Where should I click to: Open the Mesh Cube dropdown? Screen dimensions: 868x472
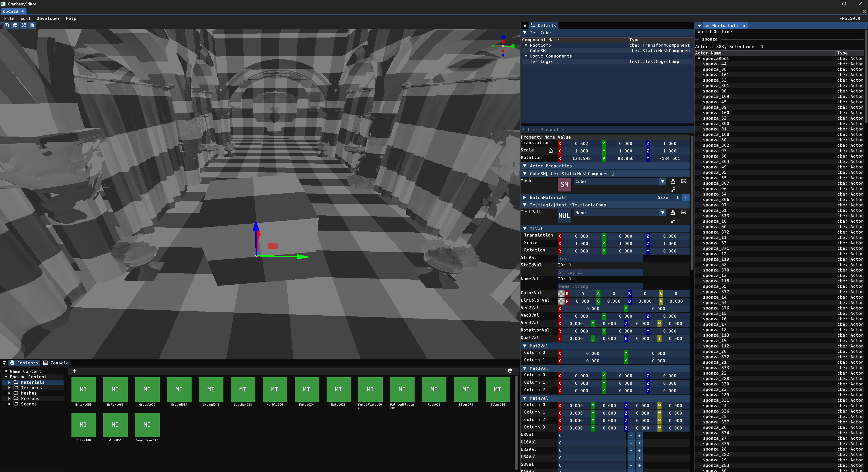coord(662,182)
